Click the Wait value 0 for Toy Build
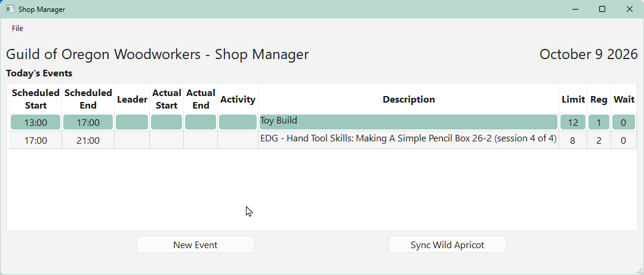The image size is (644, 275). click(x=624, y=122)
